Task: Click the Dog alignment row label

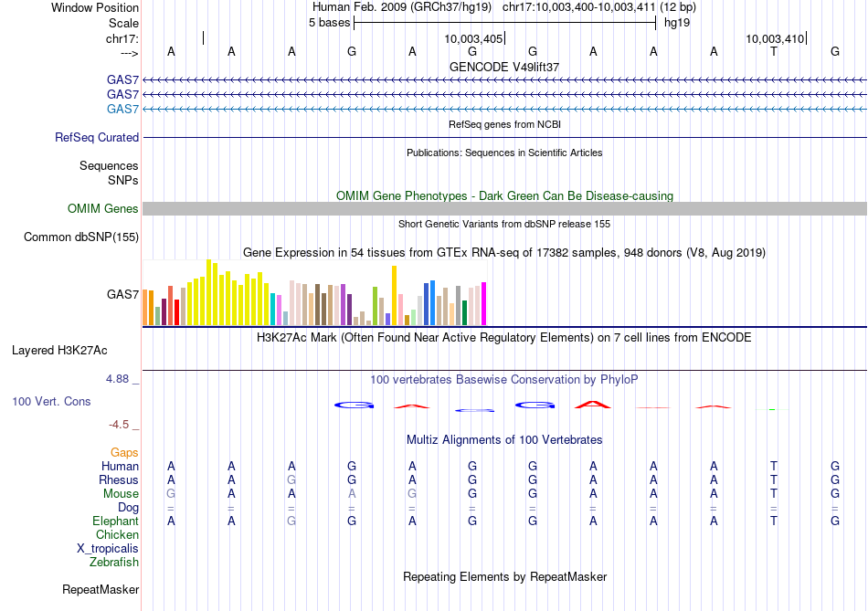Action: point(128,508)
